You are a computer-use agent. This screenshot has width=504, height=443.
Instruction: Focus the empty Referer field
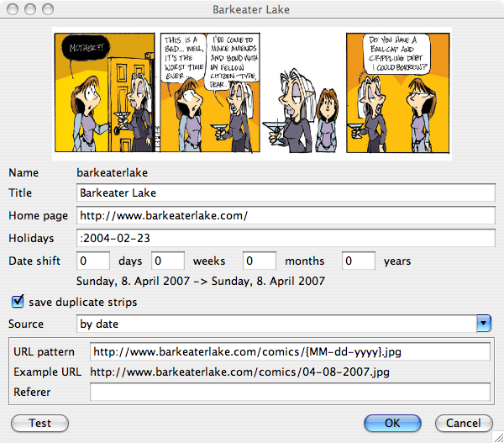tap(290, 392)
